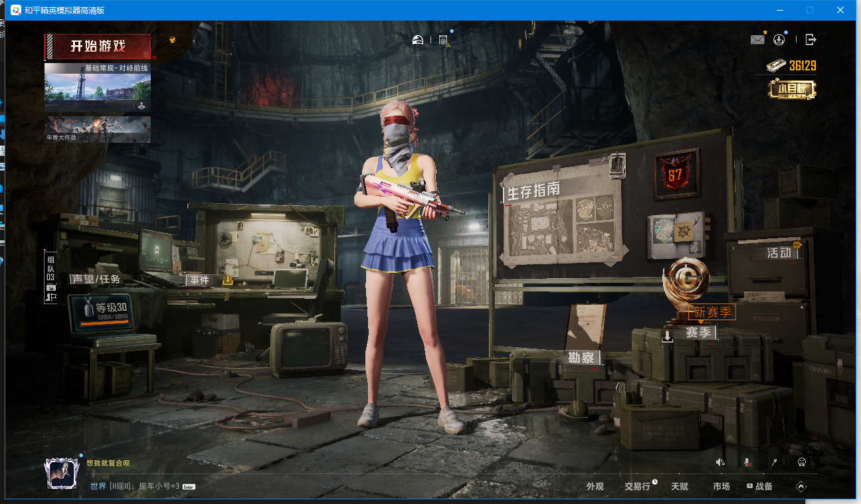Click the world chat message bar
The height and width of the screenshot is (504, 861).
pos(143,486)
